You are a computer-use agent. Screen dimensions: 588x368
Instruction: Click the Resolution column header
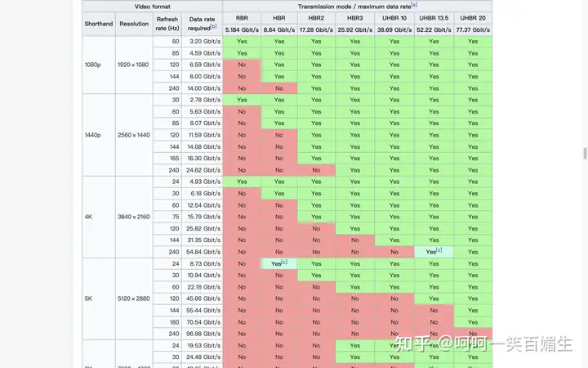(x=134, y=24)
